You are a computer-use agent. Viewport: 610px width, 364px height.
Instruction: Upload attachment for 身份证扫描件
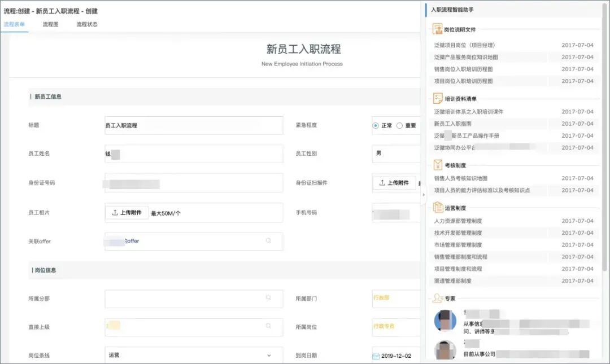pos(394,183)
